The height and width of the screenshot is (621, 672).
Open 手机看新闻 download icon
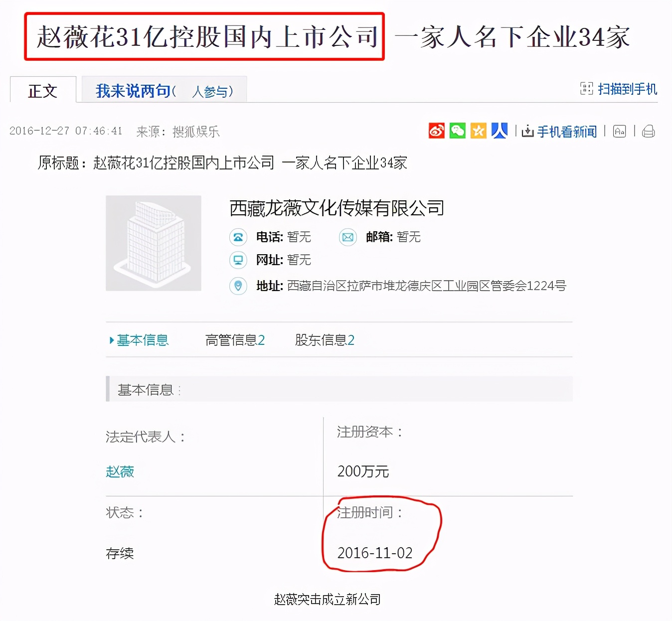527,132
